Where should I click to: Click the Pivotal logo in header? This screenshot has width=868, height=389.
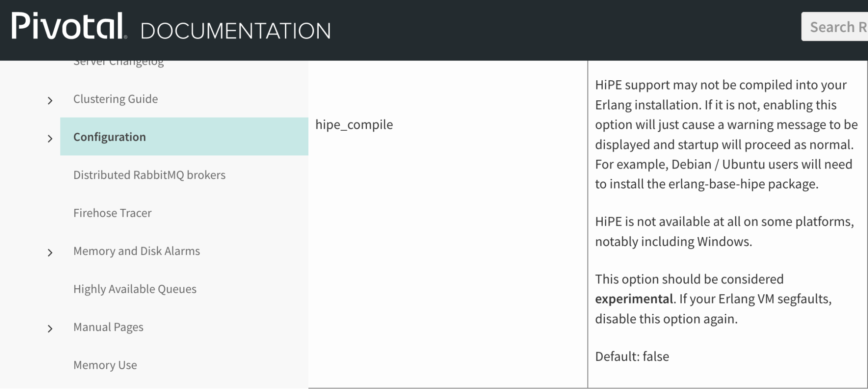pos(69,26)
